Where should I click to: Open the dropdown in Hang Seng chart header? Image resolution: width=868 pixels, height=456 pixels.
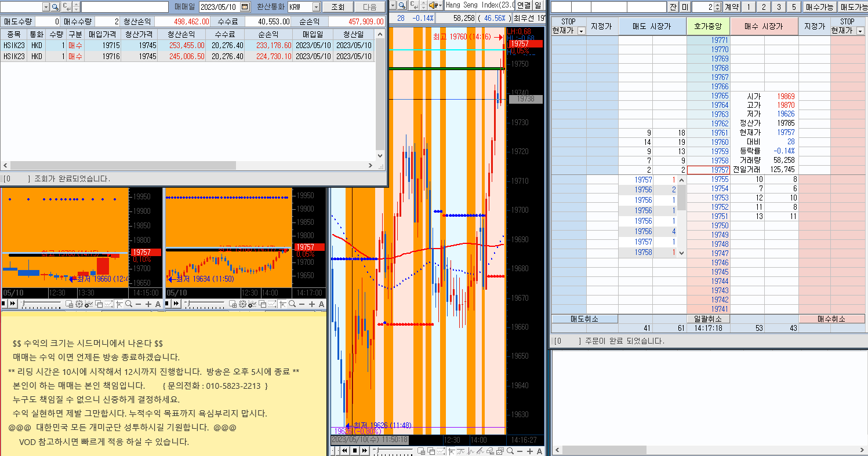[393, 5]
